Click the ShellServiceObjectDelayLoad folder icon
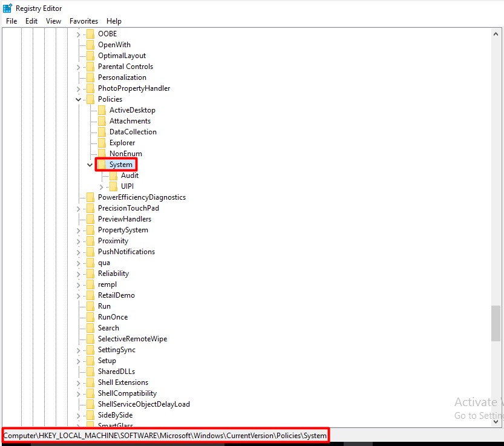 [91, 404]
